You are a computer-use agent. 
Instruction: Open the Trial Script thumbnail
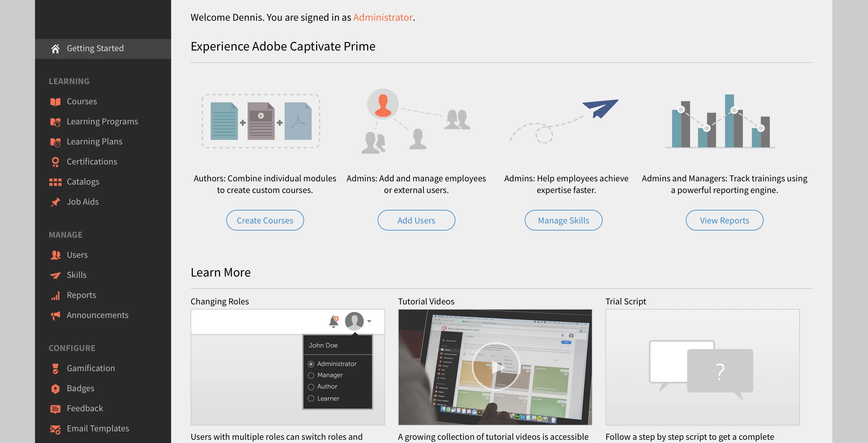coord(702,367)
